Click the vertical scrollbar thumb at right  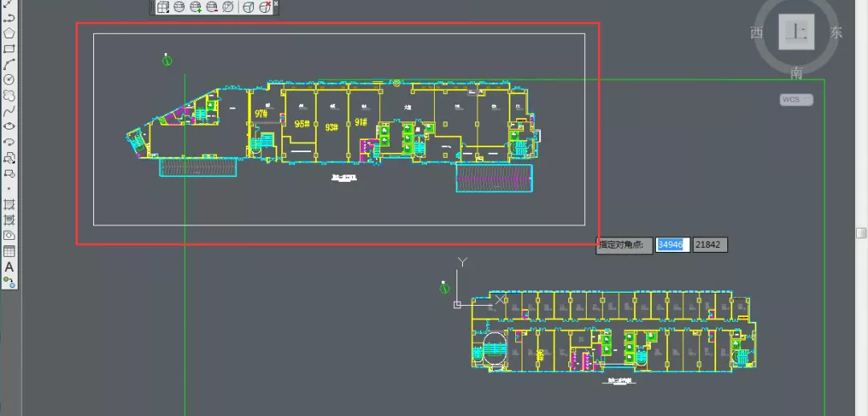(x=861, y=233)
